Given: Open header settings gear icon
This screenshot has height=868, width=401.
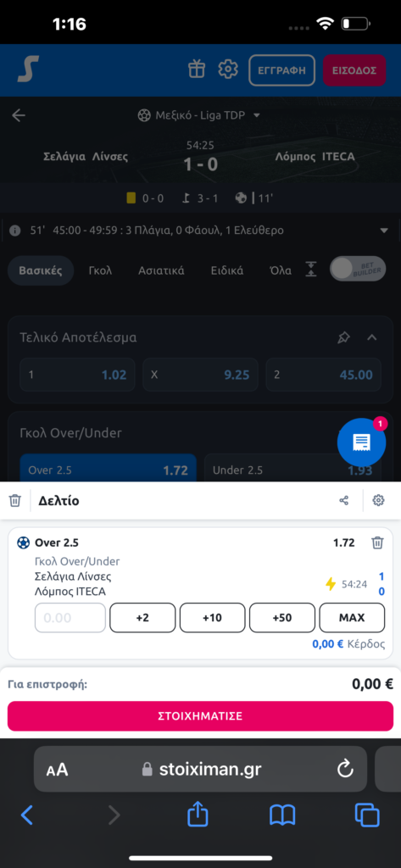Looking at the screenshot, I should (x=228, y=70).
